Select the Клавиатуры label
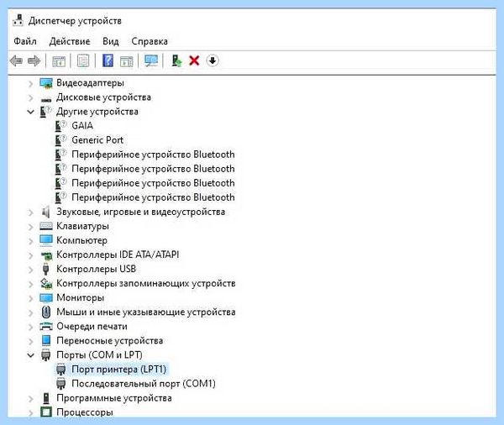This screenshot has height=425, width=504. 82,226
